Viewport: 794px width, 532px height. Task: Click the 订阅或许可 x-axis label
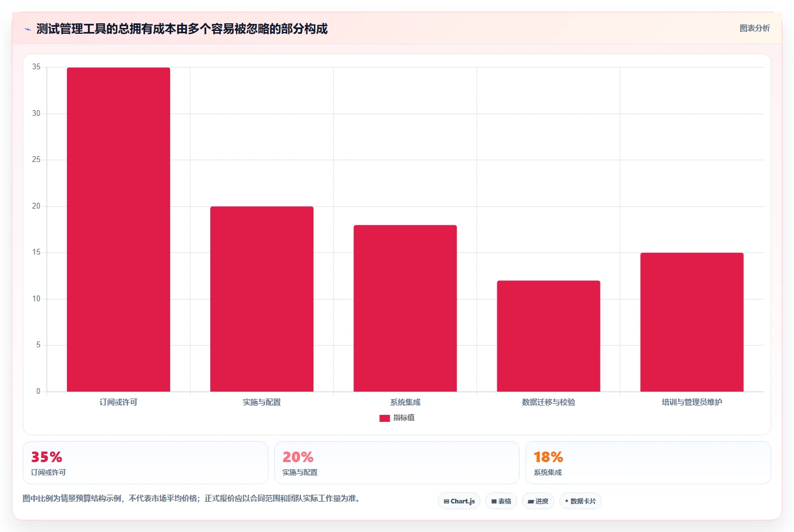click(x=118, y=402)
